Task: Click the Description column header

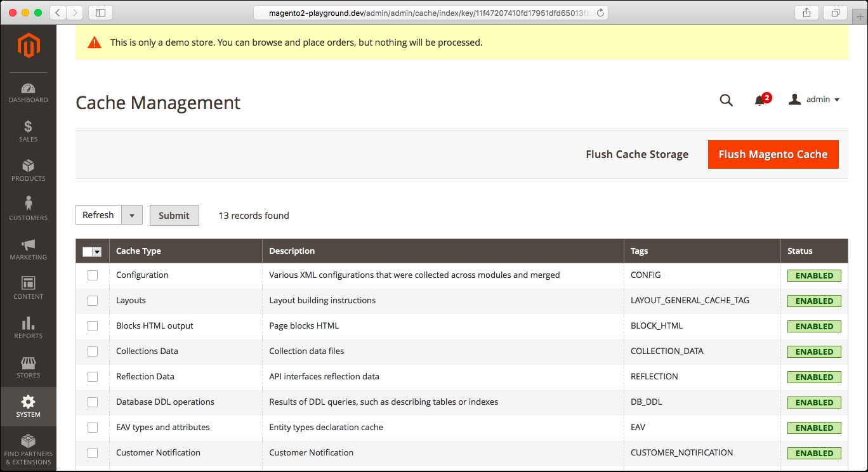Action: pyautogui.click(x=443, y=251)
